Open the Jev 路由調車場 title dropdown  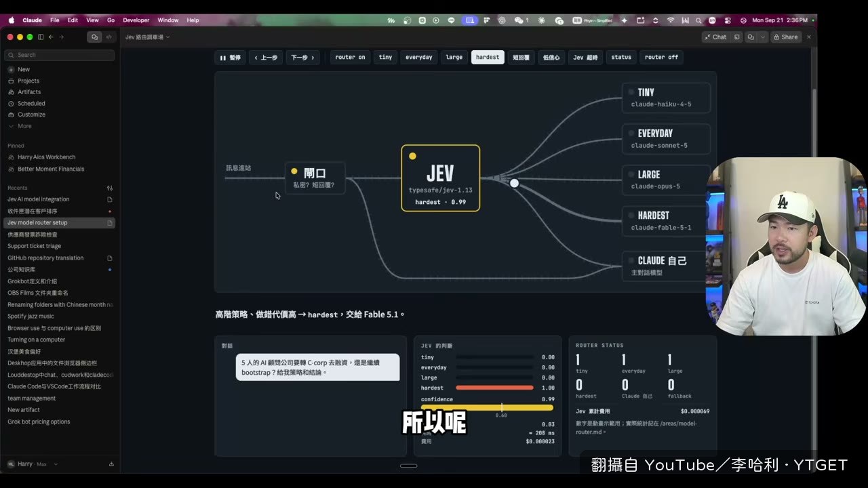point(147,37)
